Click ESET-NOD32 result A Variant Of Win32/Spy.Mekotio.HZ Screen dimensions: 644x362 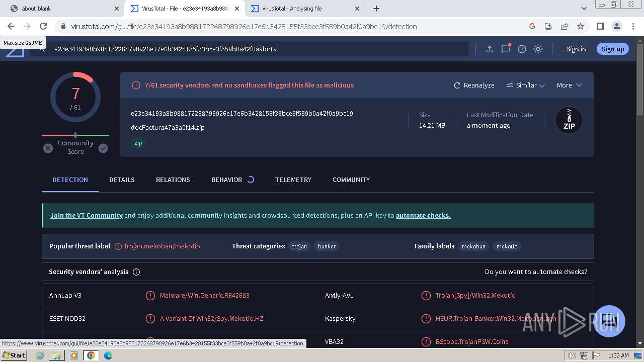pyautogui.click(x=211, y=319)
